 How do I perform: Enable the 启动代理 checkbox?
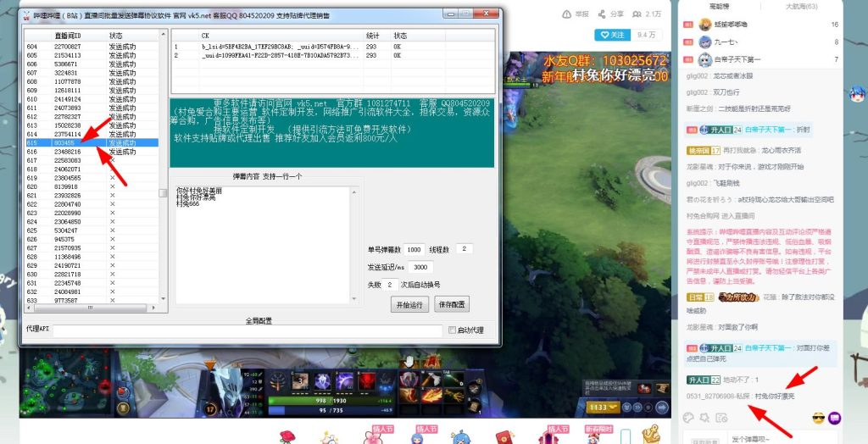point(452,330)
